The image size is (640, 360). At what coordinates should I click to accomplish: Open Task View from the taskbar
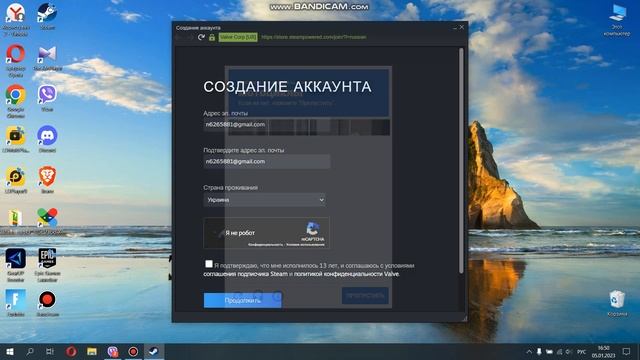click(x=50, y=351)
